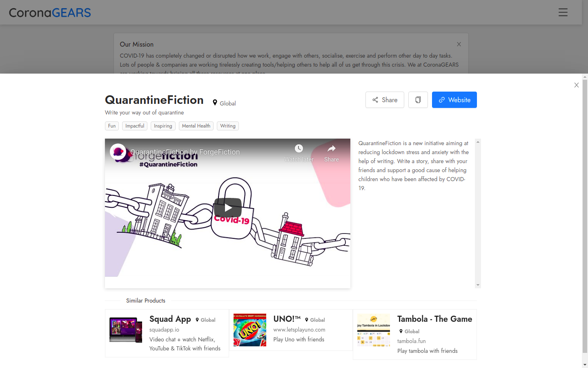This screenshot has width=588, height=368.
Task: Select the Mental Health tag
Action: pyautogui.click(x=196, y=126)
